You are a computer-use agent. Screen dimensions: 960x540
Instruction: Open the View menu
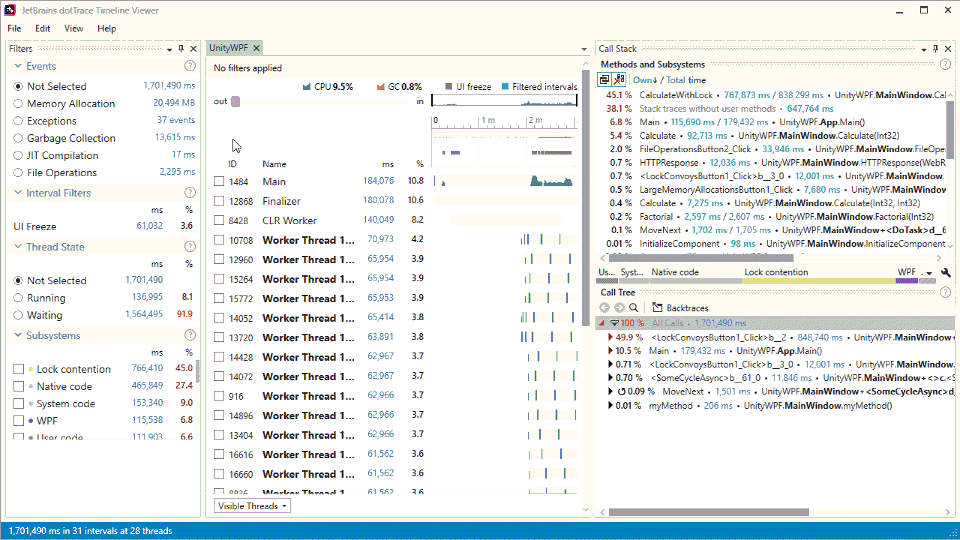74,28
